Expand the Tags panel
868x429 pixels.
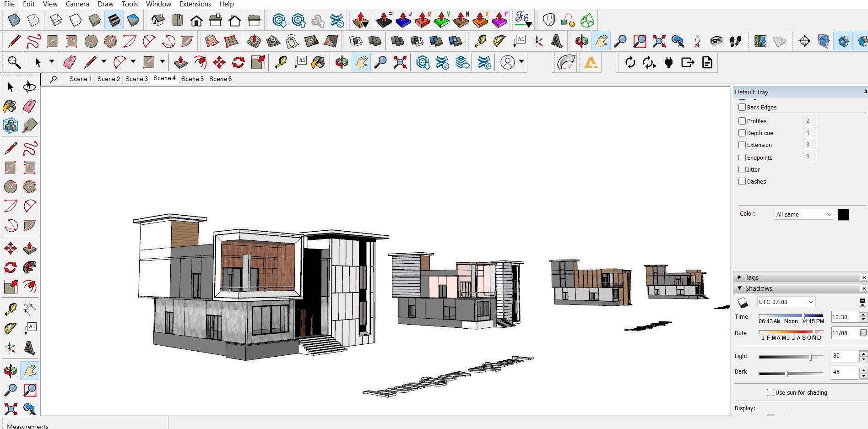(739, 277)
